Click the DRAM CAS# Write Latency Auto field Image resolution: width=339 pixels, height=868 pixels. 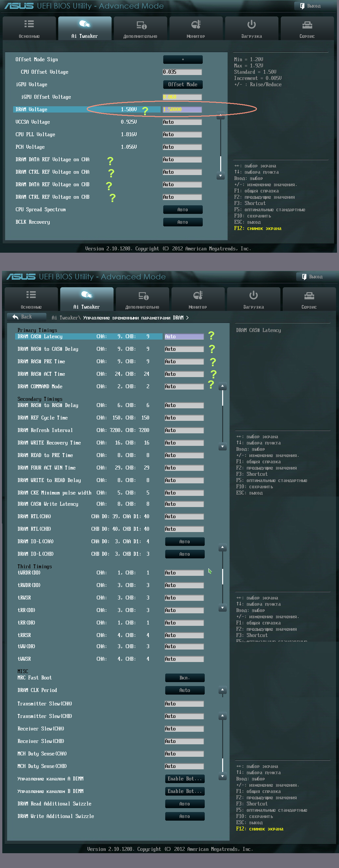tap(184, 504)
